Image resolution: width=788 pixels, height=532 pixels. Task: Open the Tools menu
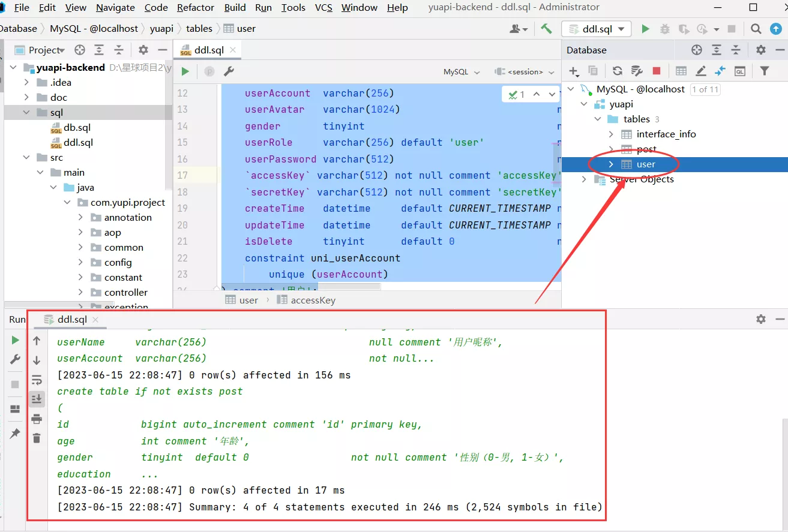tap(293, 7)
